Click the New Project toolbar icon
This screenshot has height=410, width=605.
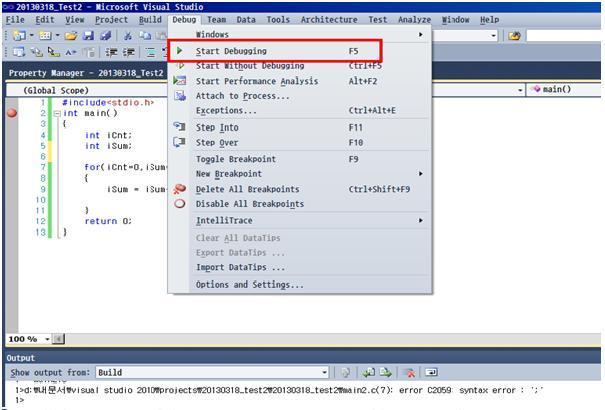tap(19, 36)
